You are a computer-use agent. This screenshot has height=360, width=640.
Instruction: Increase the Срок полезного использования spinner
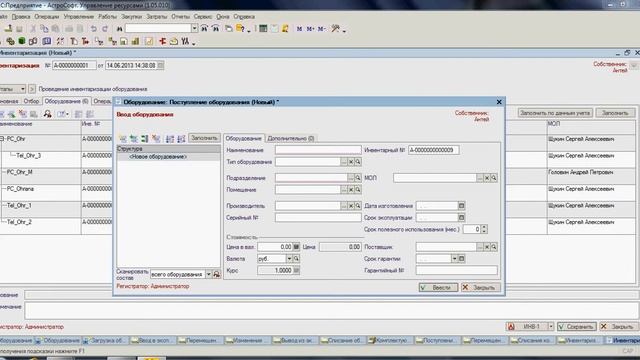coord(484,227)
